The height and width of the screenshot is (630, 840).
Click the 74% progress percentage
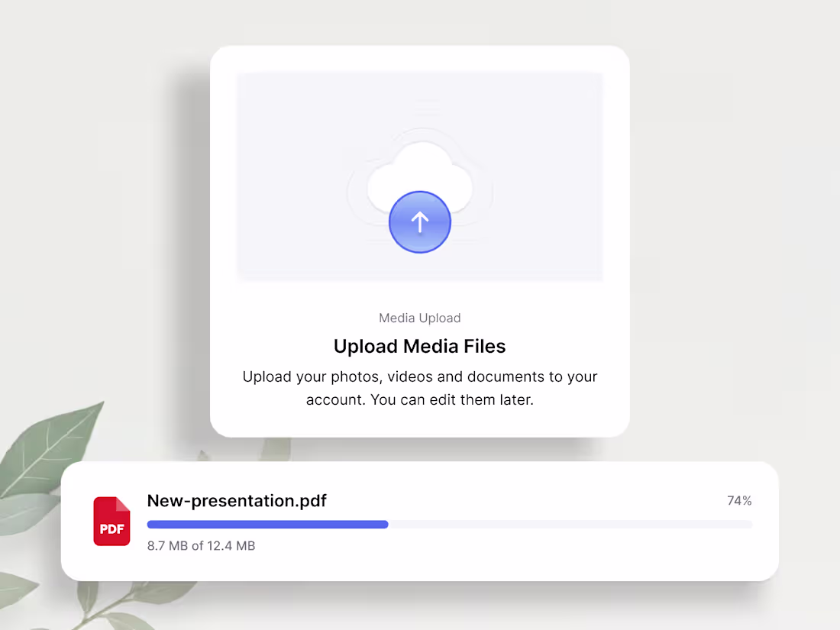pos(738,500)
